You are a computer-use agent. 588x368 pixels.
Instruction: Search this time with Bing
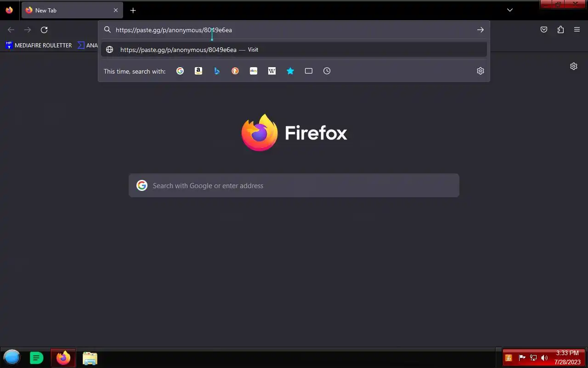217,71
